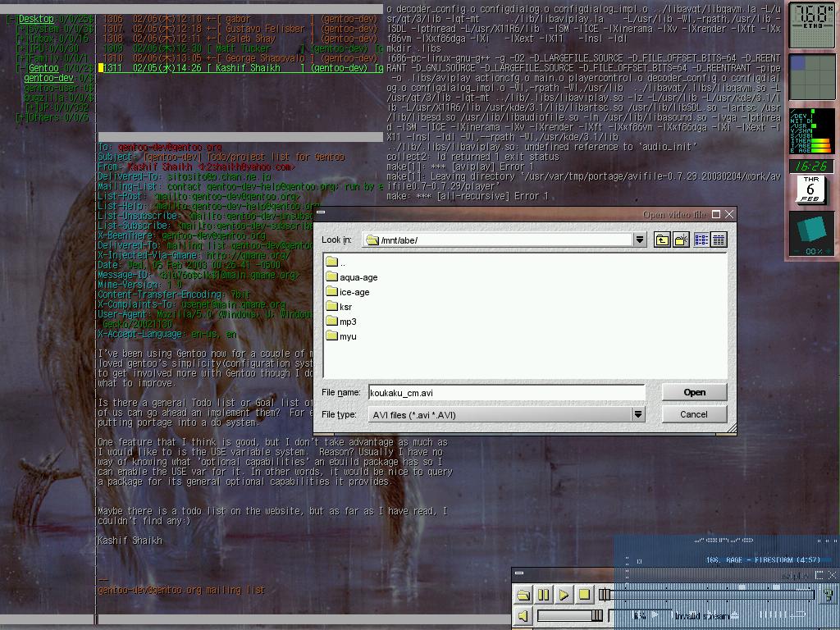Expand the System mail folder
This screenshot has height=630, width=840.
pos(21,29)
